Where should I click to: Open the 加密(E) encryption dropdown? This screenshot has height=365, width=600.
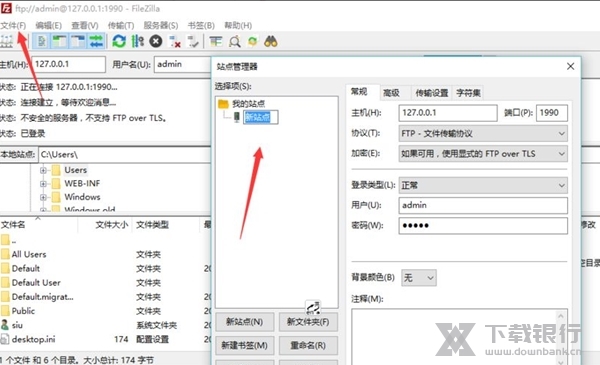483,153
